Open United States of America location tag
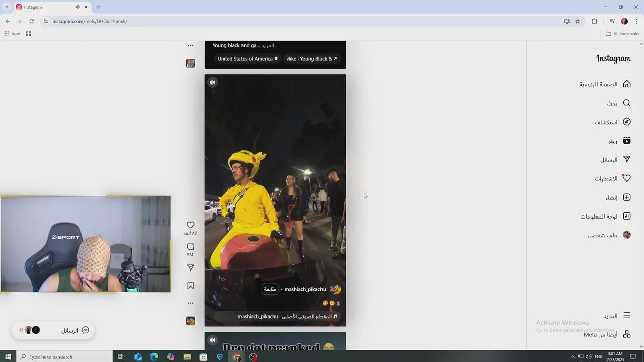This screenshot has height=362, width=644. (248, 59)
